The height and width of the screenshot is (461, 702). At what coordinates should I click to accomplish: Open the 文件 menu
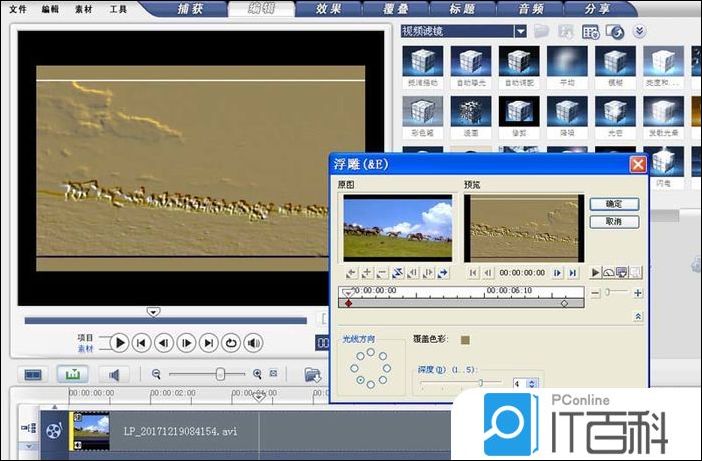coord(18,10)
